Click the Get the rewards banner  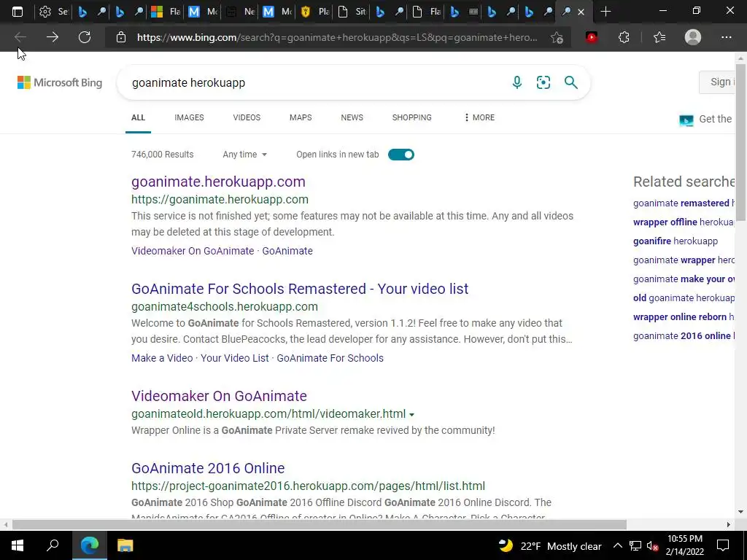click(706, 119)
